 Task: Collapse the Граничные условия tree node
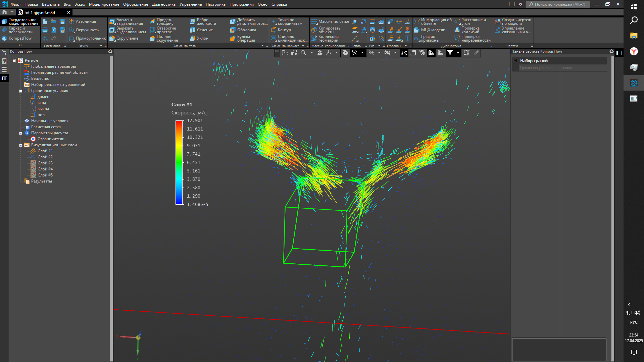click(20, 91)
